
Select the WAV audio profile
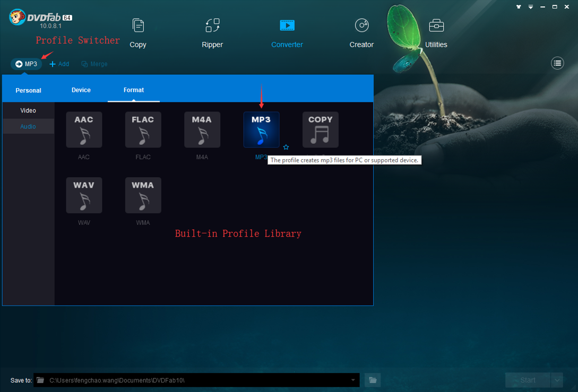tap(84, 195)
